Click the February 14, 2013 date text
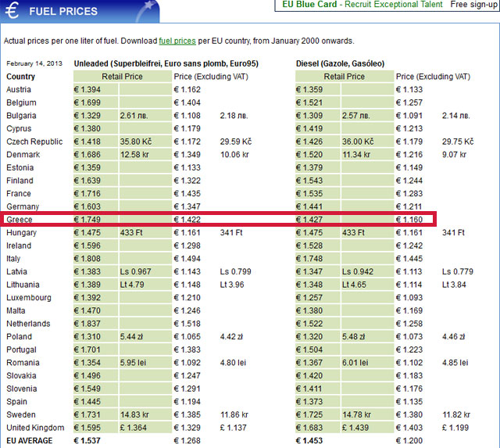The image size is (500, 448). [x=34, y=63]
